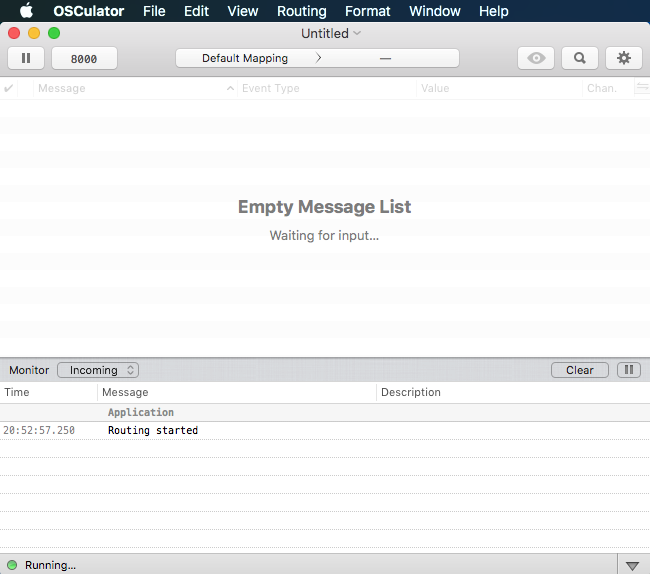Click the Apple menu icon
Viewport: 650px width, 574px height.
pyautogui.click(x=26, y=11)
